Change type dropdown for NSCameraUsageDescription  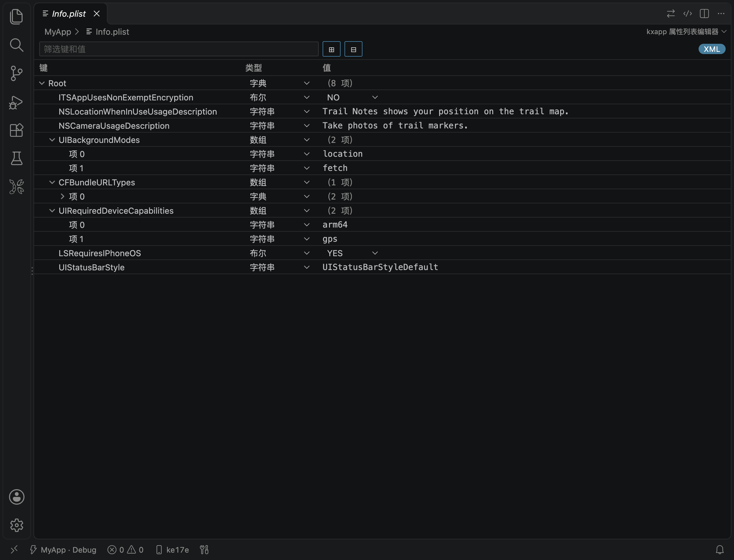tap(279, 126)
